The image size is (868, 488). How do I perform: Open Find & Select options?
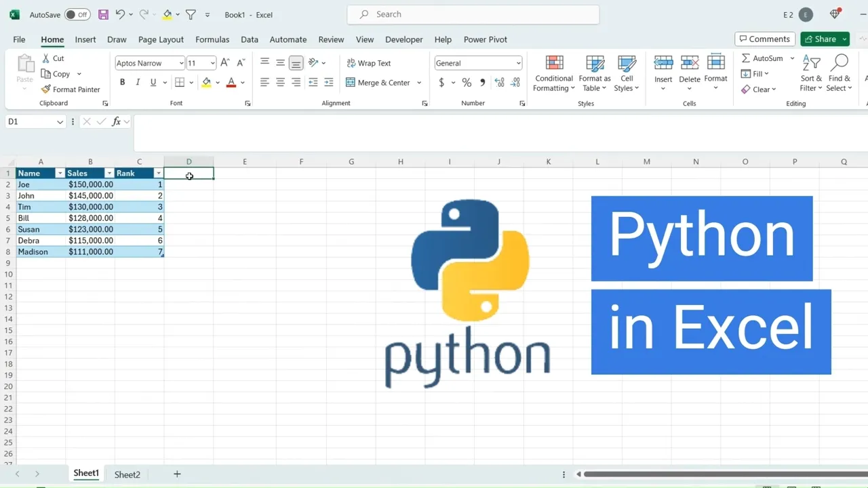840,73
